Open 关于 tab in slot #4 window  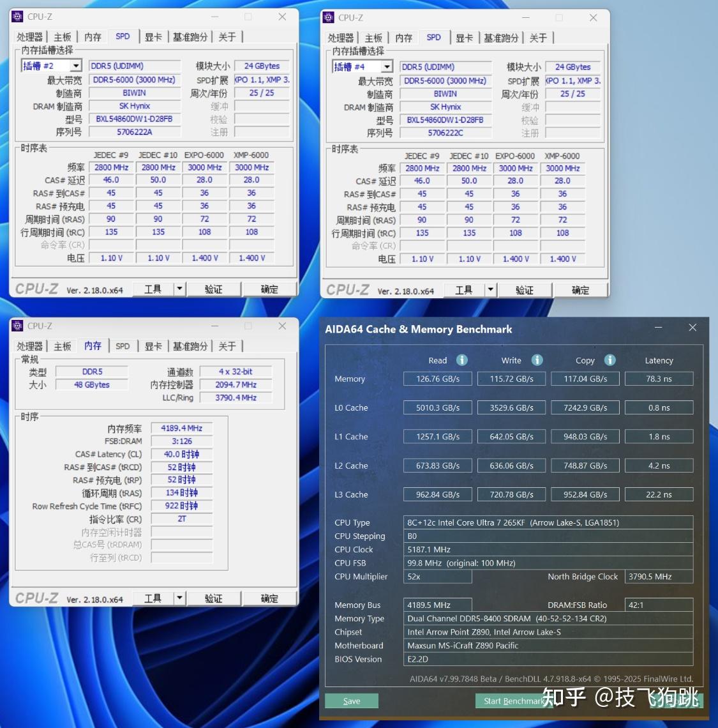pos(539,38)
